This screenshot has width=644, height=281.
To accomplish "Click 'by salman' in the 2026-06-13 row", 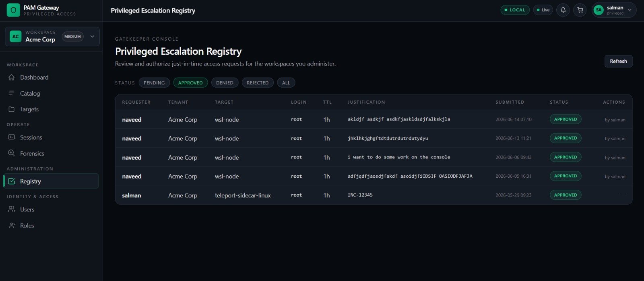I will point(615,139).
